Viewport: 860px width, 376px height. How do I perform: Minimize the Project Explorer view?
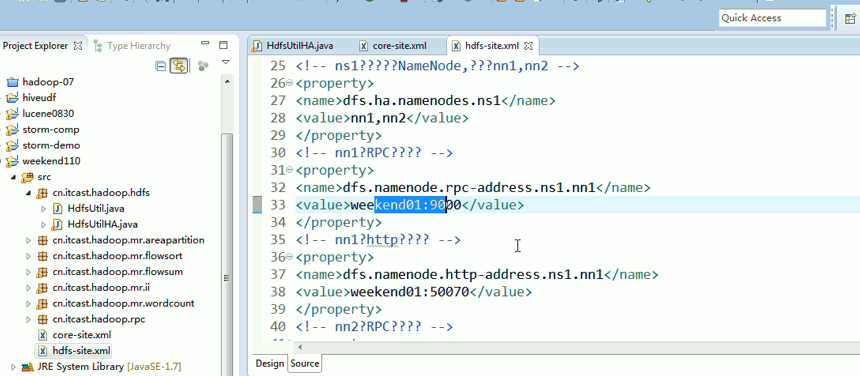coord(205,43)
